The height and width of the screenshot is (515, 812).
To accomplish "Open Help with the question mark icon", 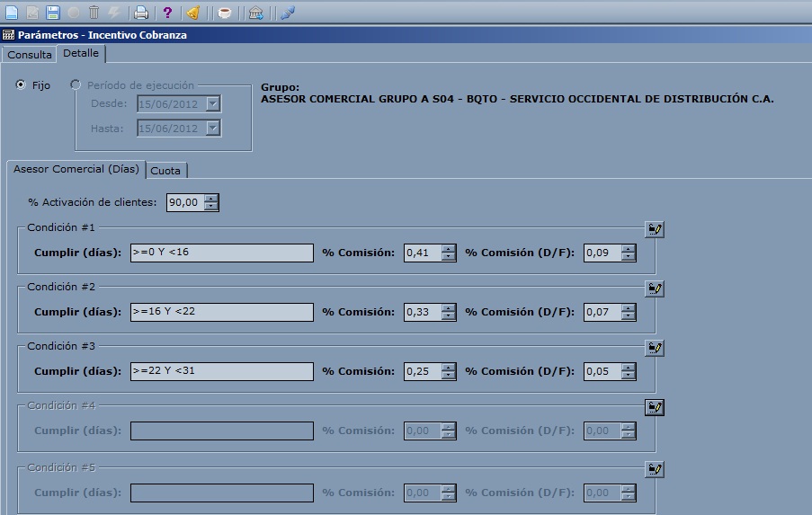I will pyautogui.click(x=167, y=13).
